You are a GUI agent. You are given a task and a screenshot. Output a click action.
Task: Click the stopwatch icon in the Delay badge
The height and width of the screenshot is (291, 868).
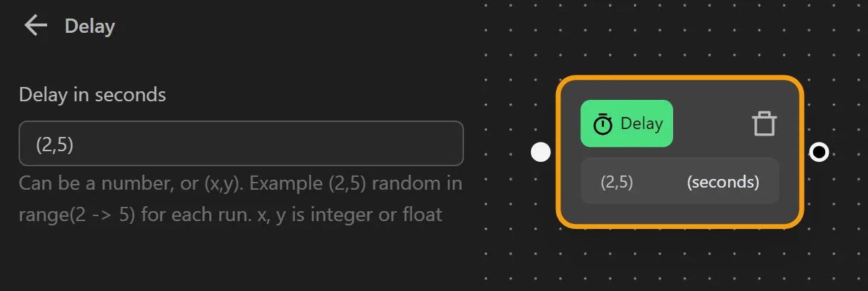603,124
